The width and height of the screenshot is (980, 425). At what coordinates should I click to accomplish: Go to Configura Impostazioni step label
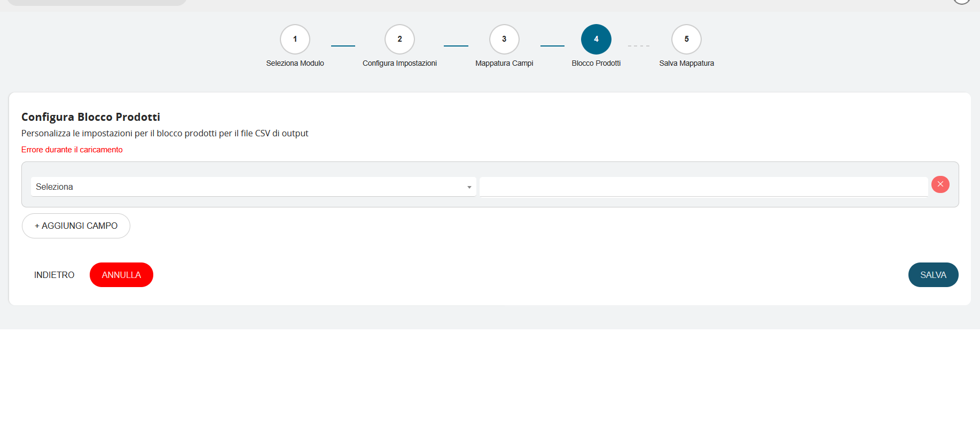pyautogui.click(x=399, y=63)
